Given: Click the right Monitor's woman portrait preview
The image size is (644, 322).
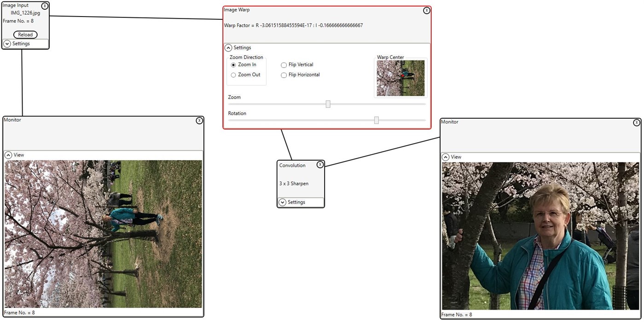Looking at the screenshot, I should [540, 236].
